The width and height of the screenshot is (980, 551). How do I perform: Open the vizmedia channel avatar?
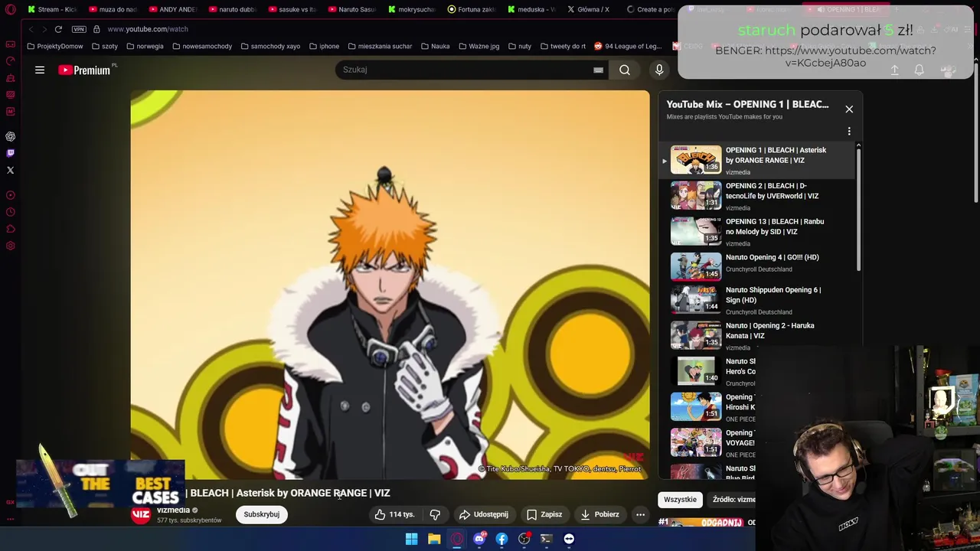click(141, 515)
